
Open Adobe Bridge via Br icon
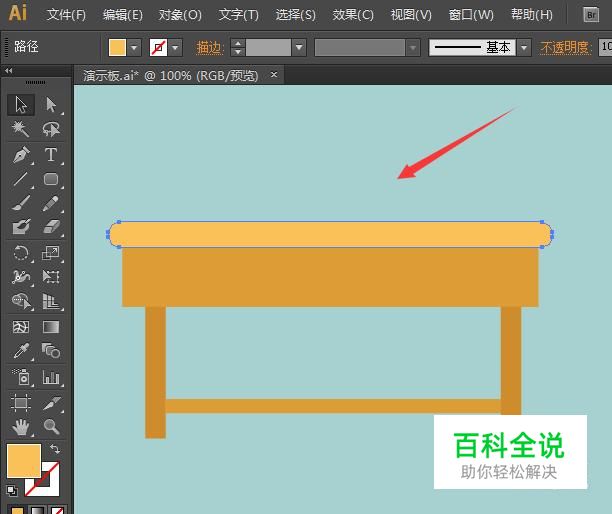pyautogui.click(x=591, y=15)
